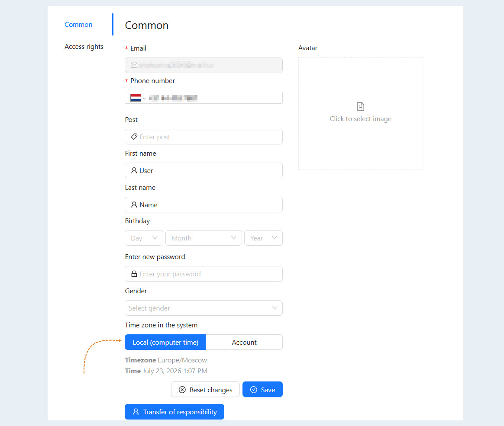Click the person icon in First name field
Image resolution: width=504 pixels, height=426 pixels.
[134, 170]
